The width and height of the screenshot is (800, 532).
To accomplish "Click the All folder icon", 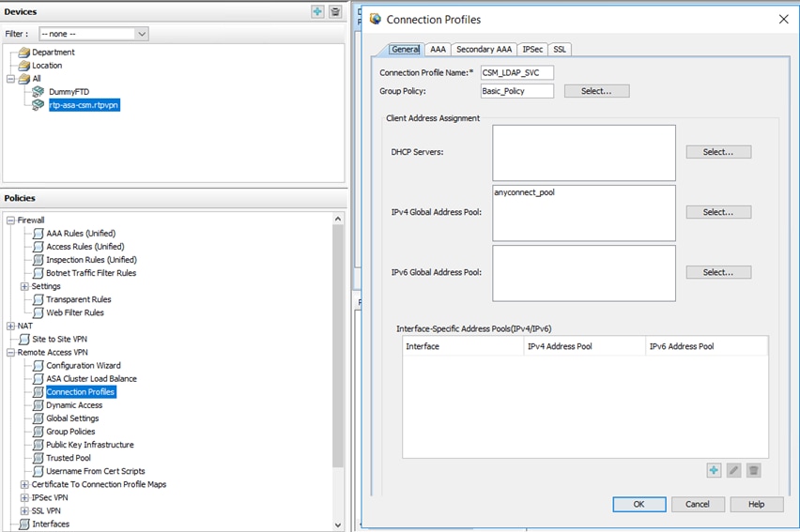I will [24, 79].
